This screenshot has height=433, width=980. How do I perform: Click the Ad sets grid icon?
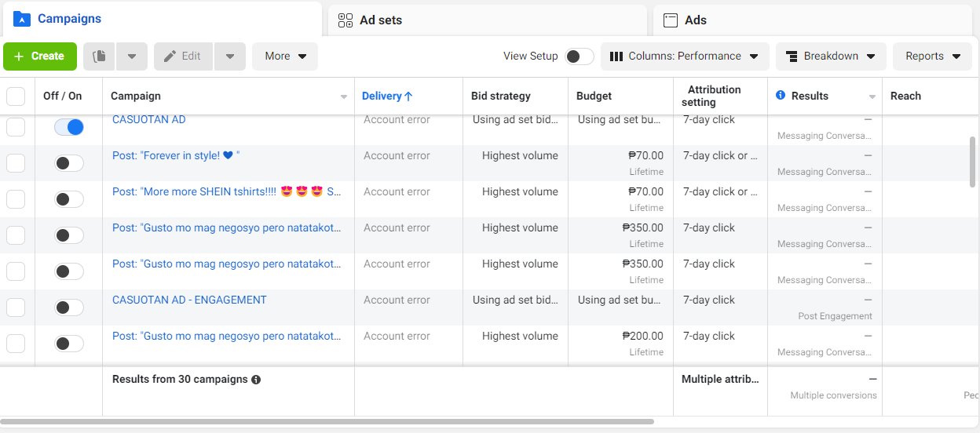tap(346, 20)
